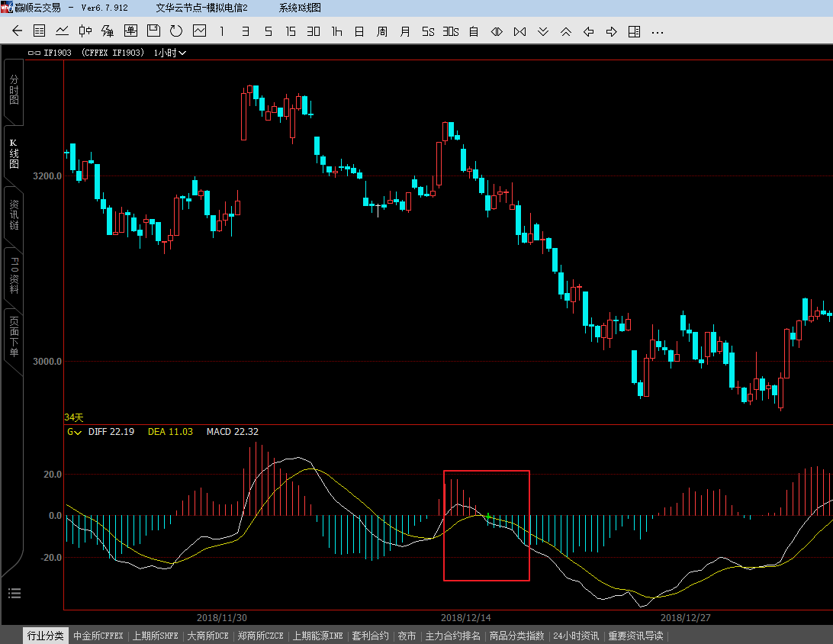The height and width of the screenshot is (644, 833).
Task: Open the list menu icon at bottom-left
Action: click(x=14, y=593)
